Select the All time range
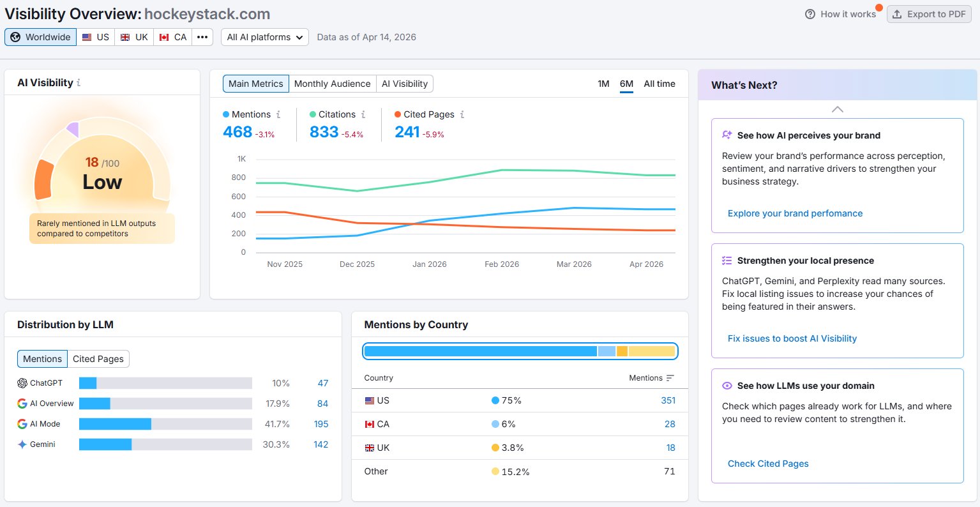Image resolution: width=980 pixels, height=507 pixels. pos(660,84)
